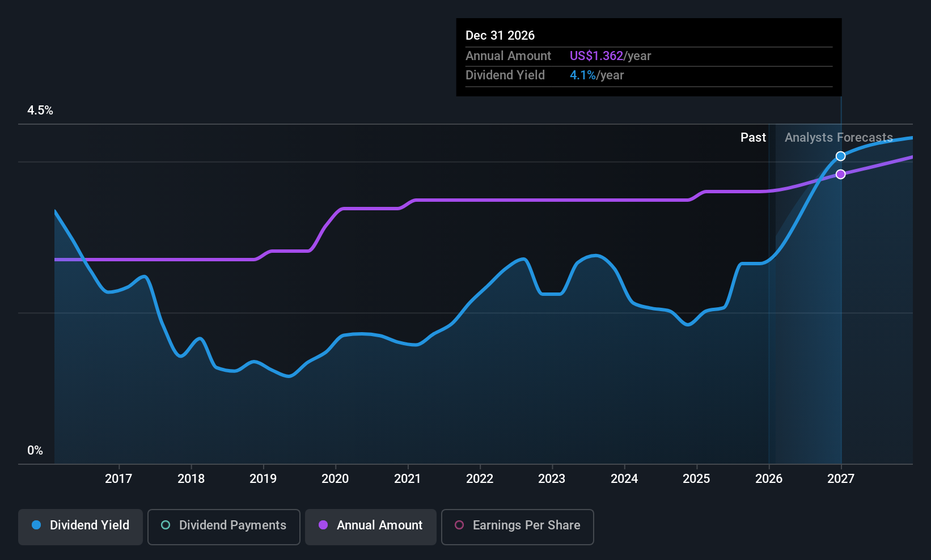Click the 2020 x-axis year label
931x560 pixels.
click(x=335, y=479)
